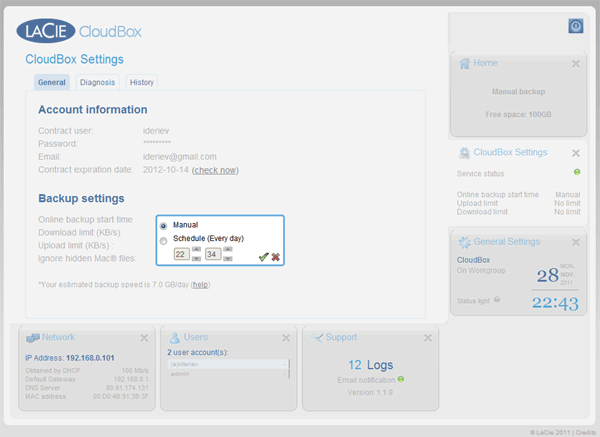Select the admin user row
Screen dimensions: 600x437
(x=227, y=374)
